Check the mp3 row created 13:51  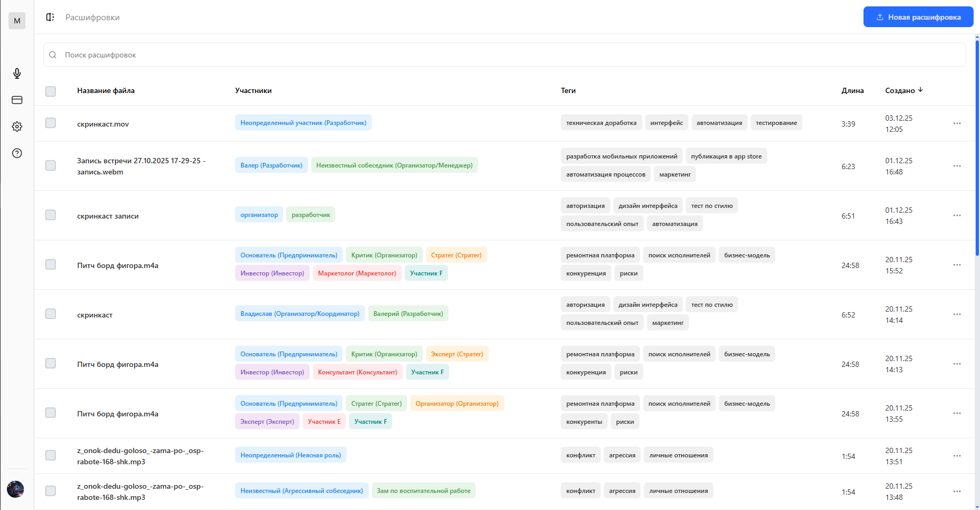[51, 455]
